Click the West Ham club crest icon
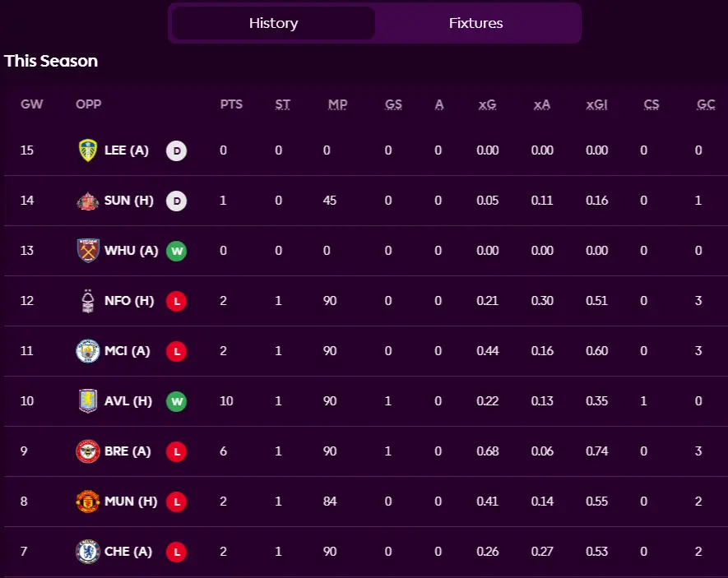 (88, 251)
